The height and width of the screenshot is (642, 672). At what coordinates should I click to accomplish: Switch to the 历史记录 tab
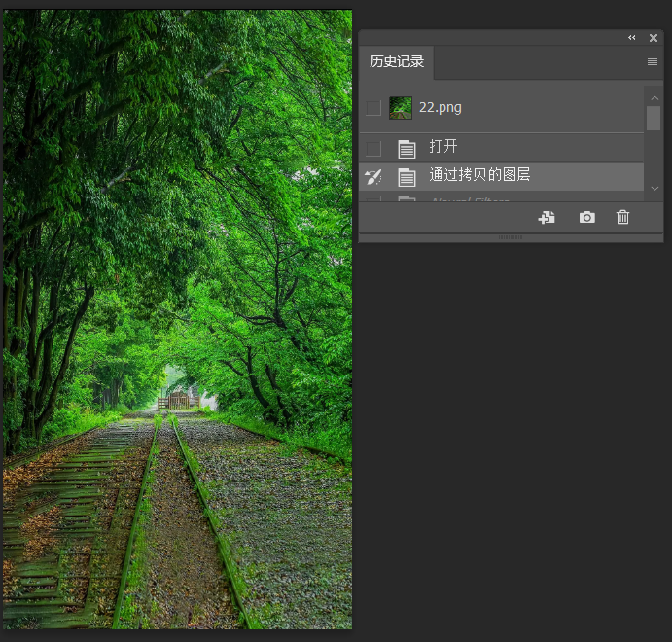397,61
